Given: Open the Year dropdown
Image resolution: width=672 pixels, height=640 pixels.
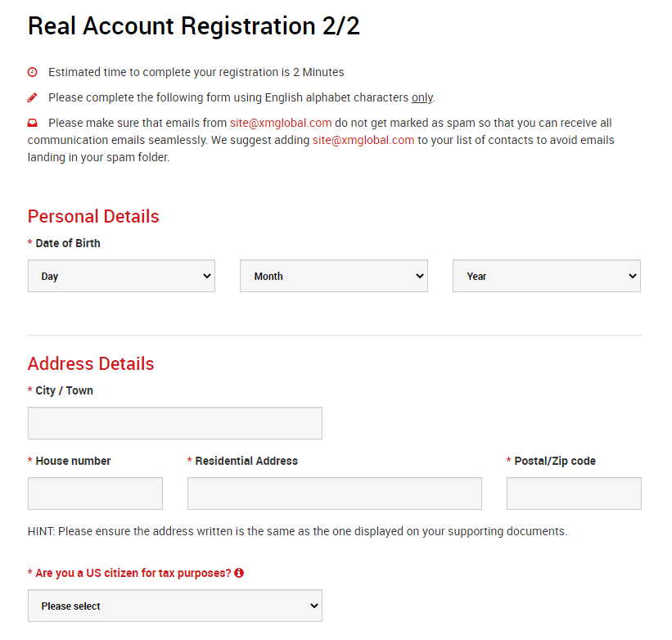Looking at the screenshot, I should (x=546, y=277).
